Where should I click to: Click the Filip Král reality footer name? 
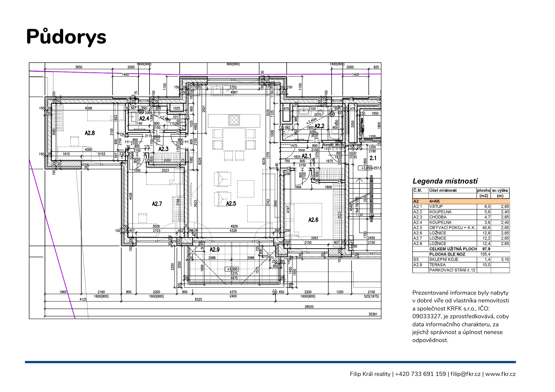click(370, 374)
